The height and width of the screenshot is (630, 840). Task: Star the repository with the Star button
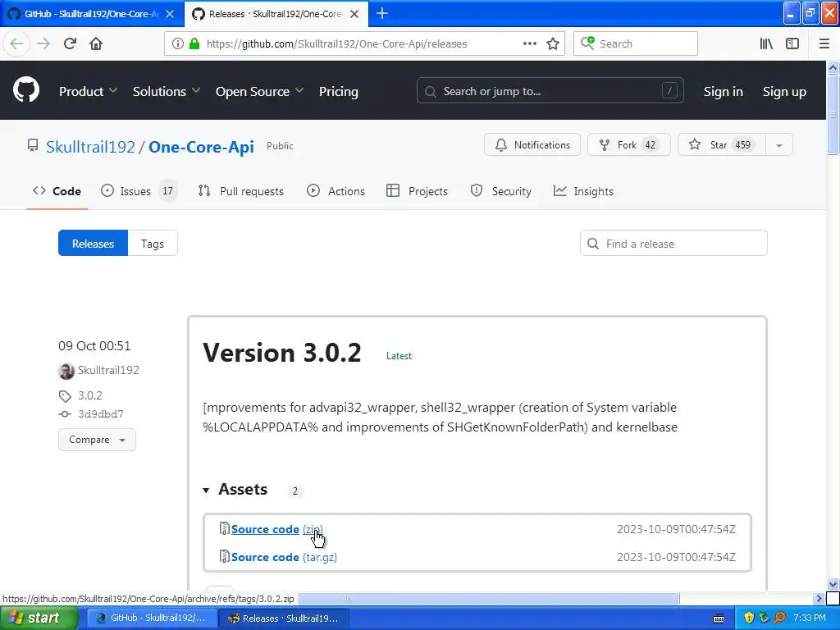click(722, 144)
